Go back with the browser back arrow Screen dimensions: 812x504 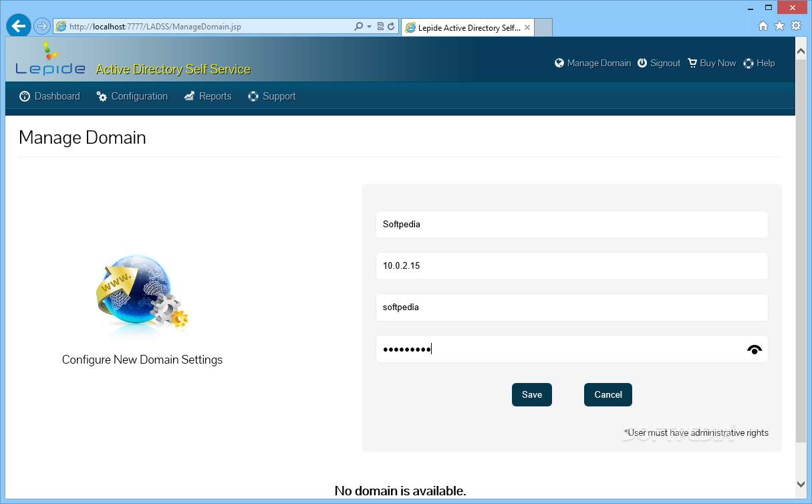click(x=19, y=26)
